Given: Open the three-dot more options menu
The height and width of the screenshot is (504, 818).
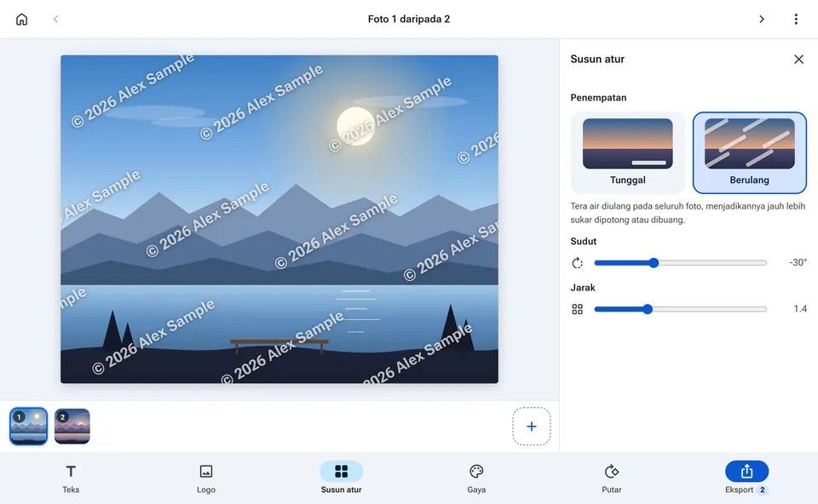Looking at the screenshot, I should pyautogui.click(x=796, y=20).
